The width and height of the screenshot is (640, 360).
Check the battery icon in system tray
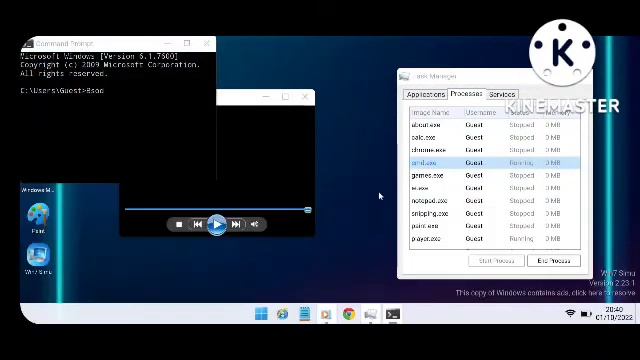[586, 314]
